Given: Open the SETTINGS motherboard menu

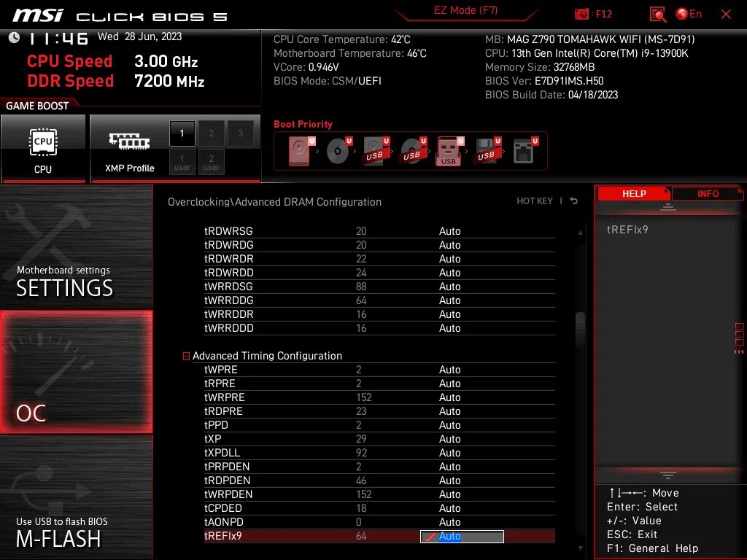Looking at the screenshot, I should [x=76, y=247].
